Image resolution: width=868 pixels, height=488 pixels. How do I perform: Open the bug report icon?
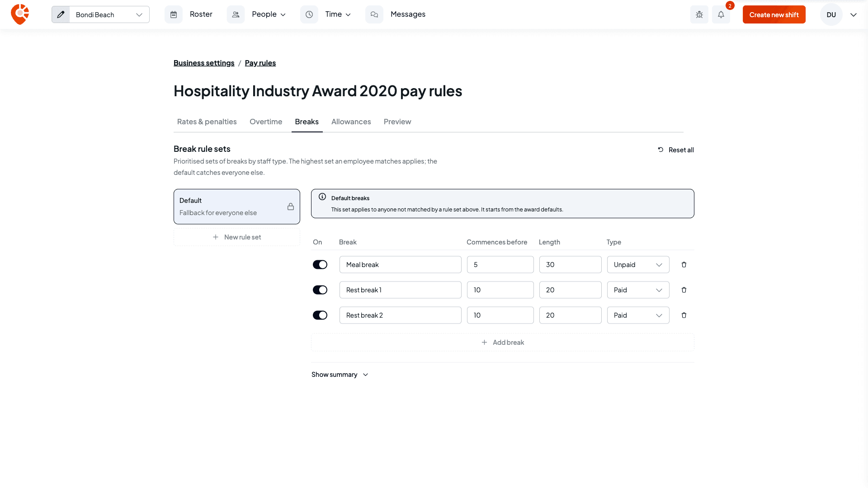(699, 14)
